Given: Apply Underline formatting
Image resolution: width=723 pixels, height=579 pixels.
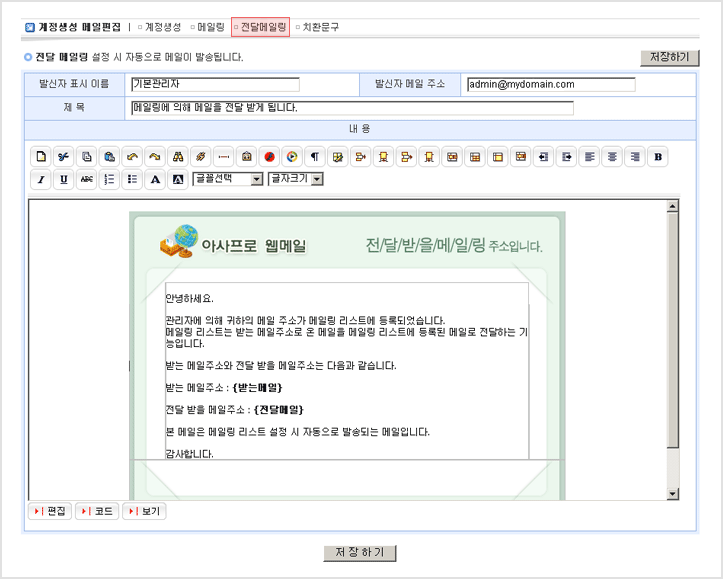Looking at the screenshot, I should pos(64,179).
